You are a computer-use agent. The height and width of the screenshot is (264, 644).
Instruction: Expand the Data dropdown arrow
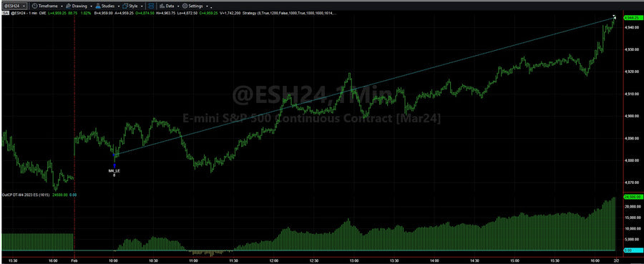(178, 6)
